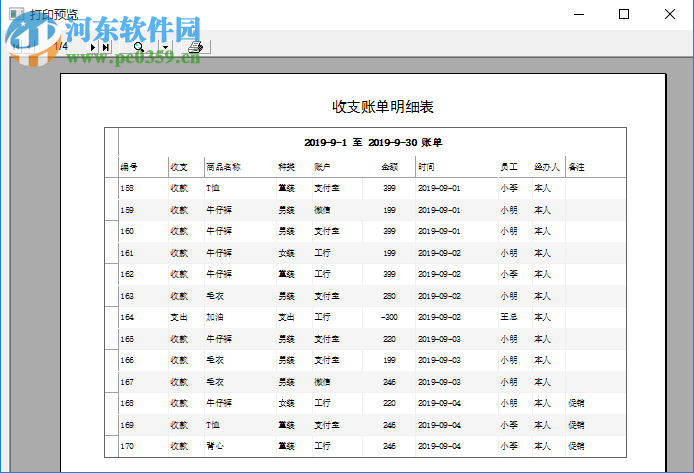694x473 pixels.
Task: Click 促销 remark in row 169
Action: point(576,425)
